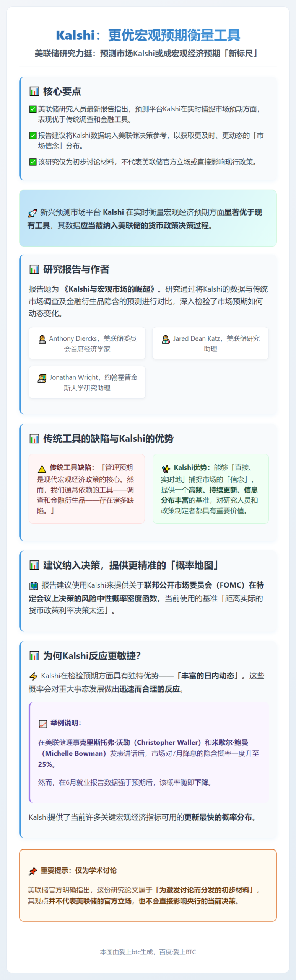This screenshot has height=980, width=296.
Task: Click the rocket icon before 新兴预测市场平台
Action: [33, 213]
